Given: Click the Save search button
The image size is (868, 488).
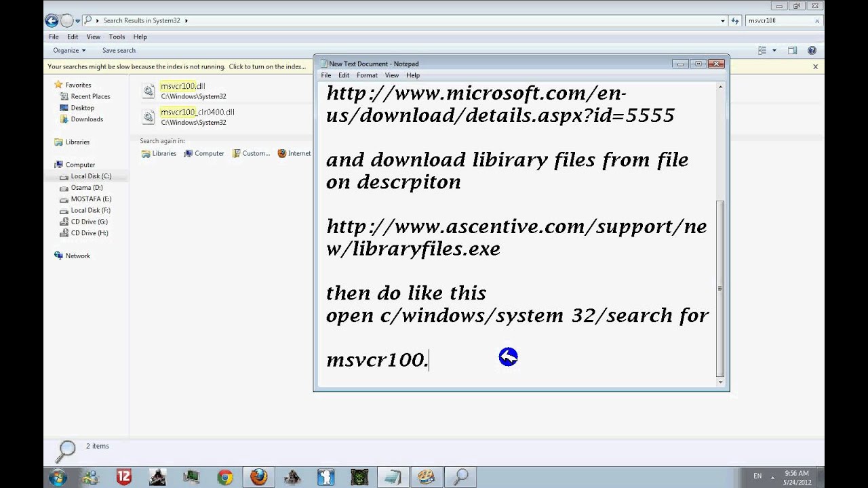Looking at the screenshot, I should point(119,50).
